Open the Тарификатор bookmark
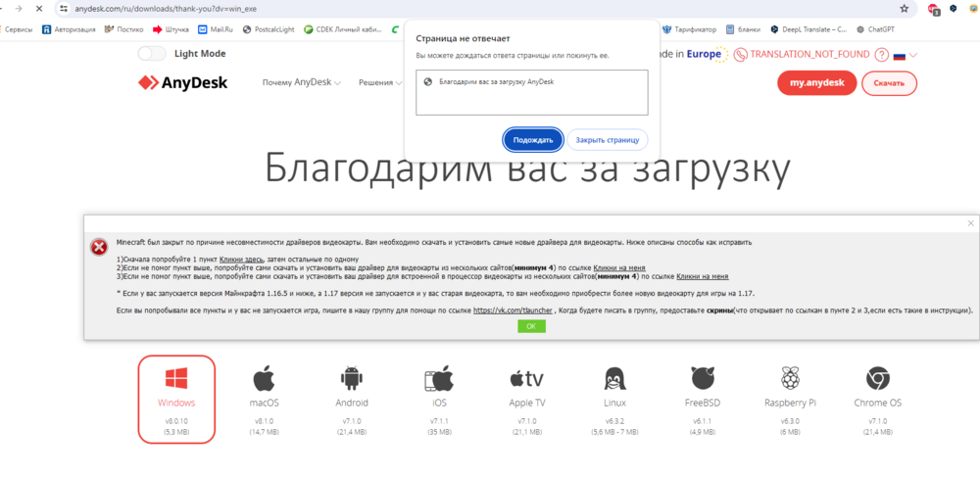Viewport: 980px width, 477px height. click(x=689, y=28)
